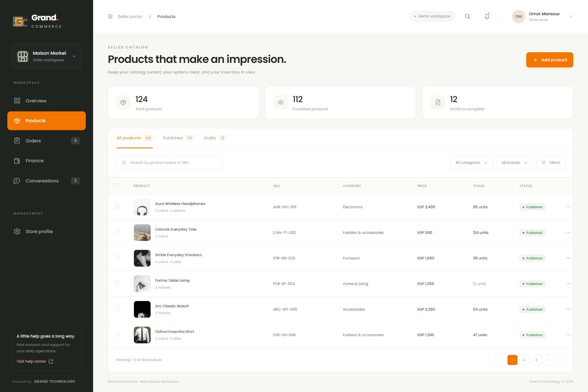Expand the Maison Market workspace switcher

click(x=47, y=56)
